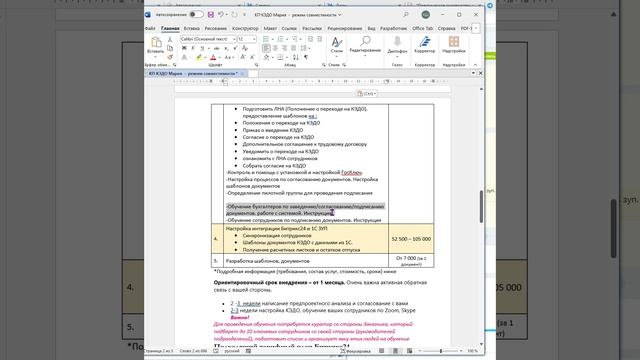
Task: Click the Sort icon
Action: pyautogui.click(x=296, y=58)
